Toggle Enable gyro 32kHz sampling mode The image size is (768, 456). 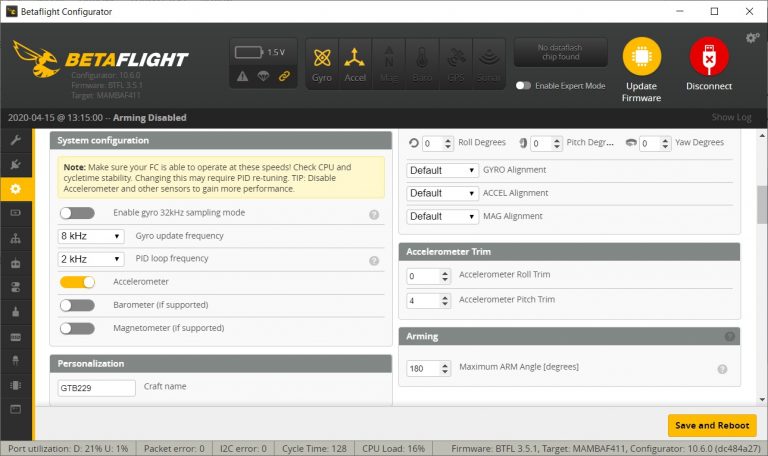coord(77,213)
